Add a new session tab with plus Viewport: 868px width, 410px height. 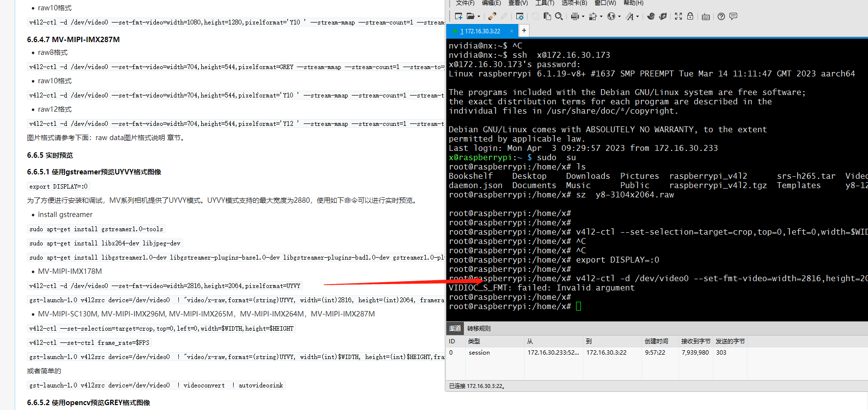pyautogui.click(x=524, y=30)
